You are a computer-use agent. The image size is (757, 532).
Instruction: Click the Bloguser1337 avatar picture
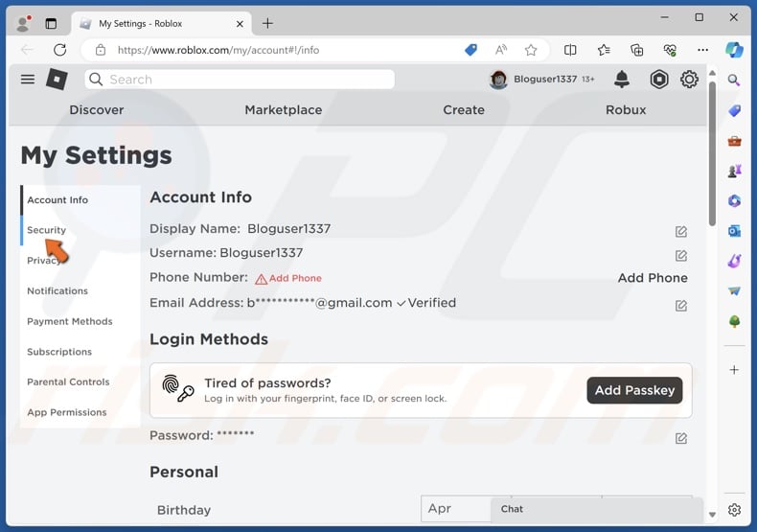click(x=498, y=80)
